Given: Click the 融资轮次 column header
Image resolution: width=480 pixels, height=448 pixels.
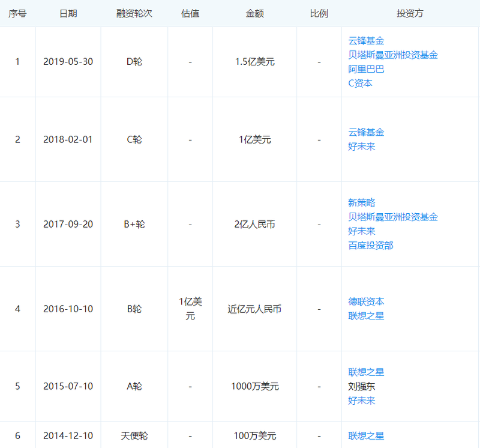Looking at the screenshot, I should pyautogui.click(x=134, y=13).
